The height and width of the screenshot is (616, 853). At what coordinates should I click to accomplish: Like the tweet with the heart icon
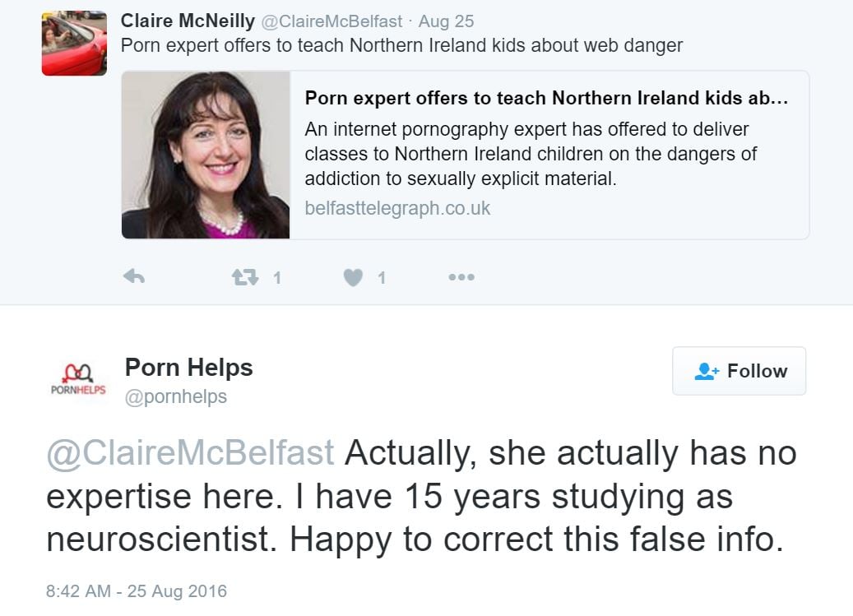click(353, 278)
